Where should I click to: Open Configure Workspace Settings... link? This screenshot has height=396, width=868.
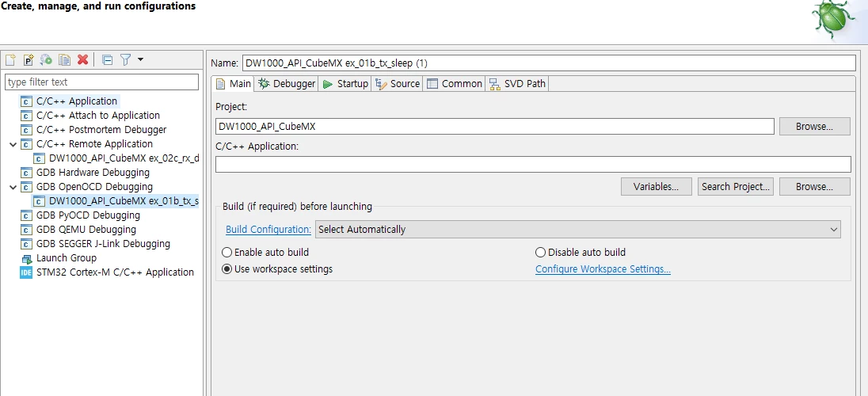[603, 269]
